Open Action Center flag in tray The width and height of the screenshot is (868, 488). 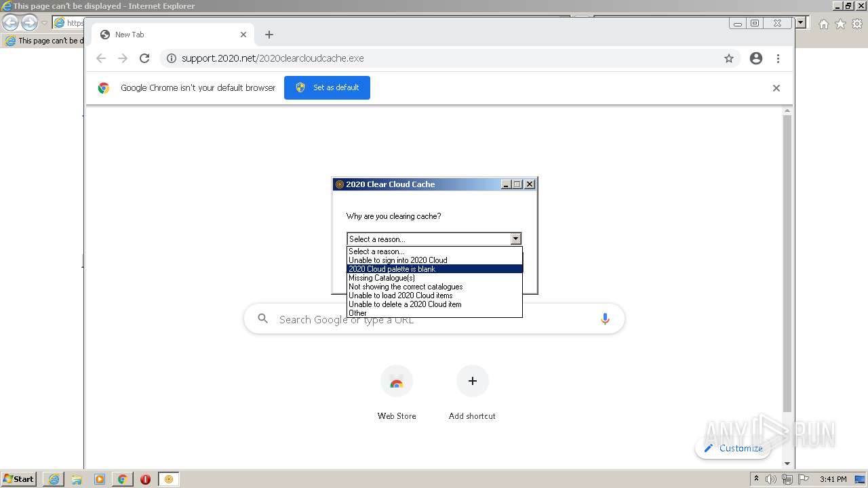pyautogui.click(x=804, y=479)
